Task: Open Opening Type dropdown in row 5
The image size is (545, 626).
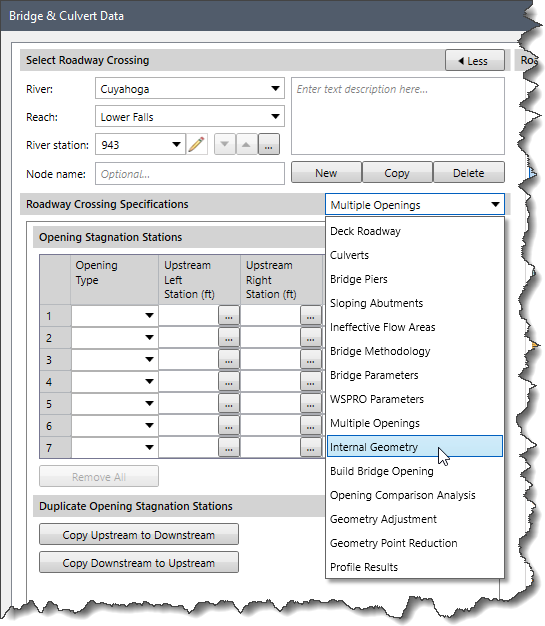Action: click(x=115, y=404)
